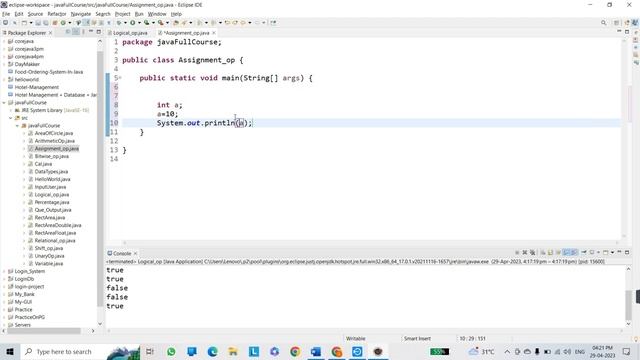Expand the corejava project

(4, 41)
